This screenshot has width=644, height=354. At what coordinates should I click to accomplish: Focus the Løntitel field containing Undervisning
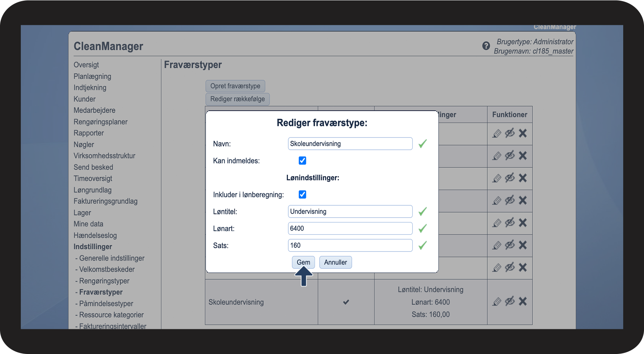point(350,211)
